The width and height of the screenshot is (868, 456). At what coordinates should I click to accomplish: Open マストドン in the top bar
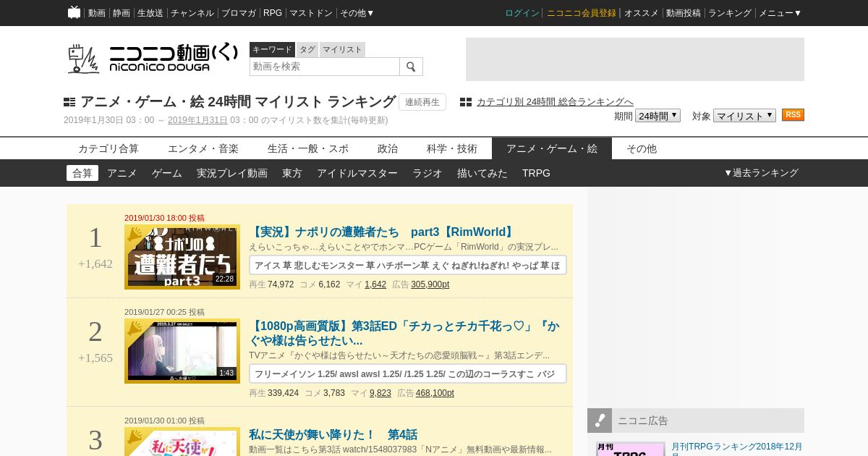click(x=311, y=13)
